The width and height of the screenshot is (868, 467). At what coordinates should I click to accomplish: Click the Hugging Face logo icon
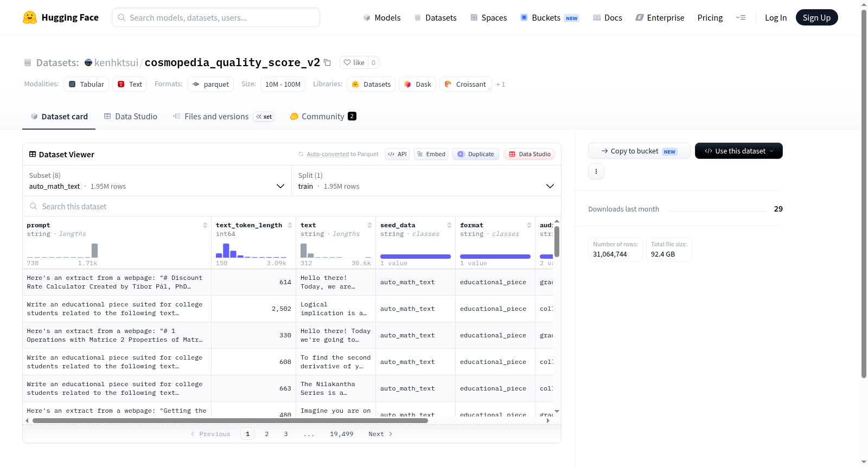click(30, 17)
